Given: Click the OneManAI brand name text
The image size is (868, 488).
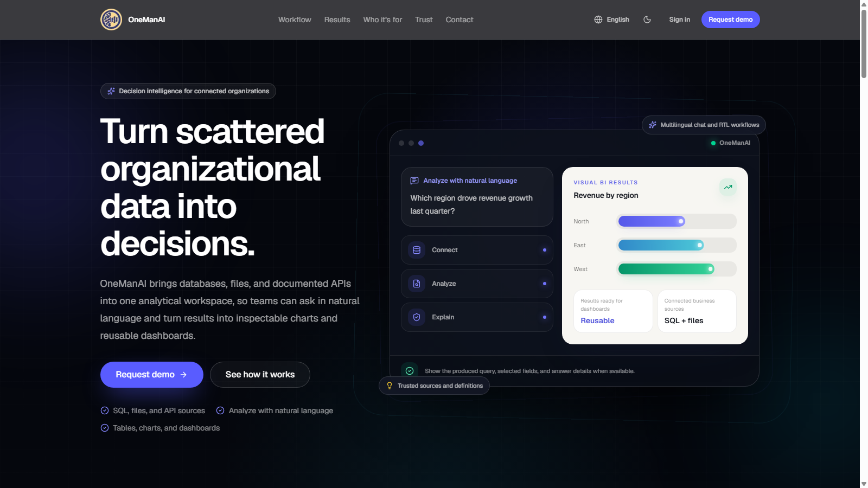Looking at the screenshot, I should pos(146,20).
